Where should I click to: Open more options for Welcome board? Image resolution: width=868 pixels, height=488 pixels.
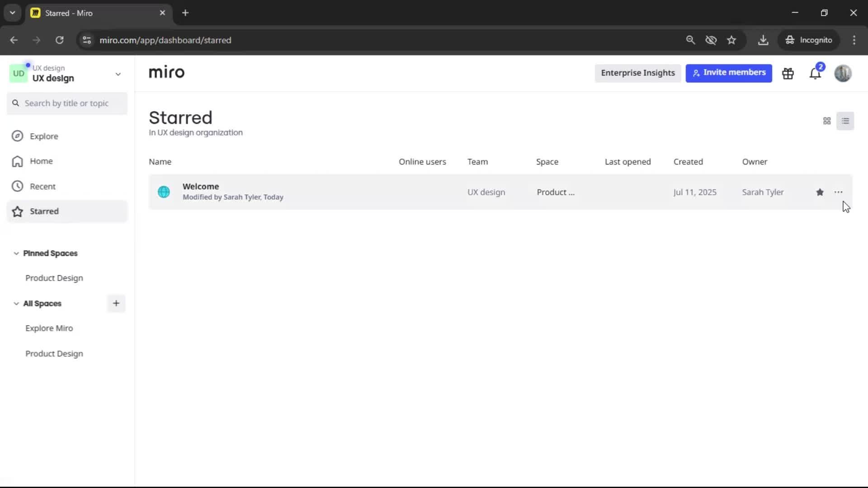pos(839,192)
